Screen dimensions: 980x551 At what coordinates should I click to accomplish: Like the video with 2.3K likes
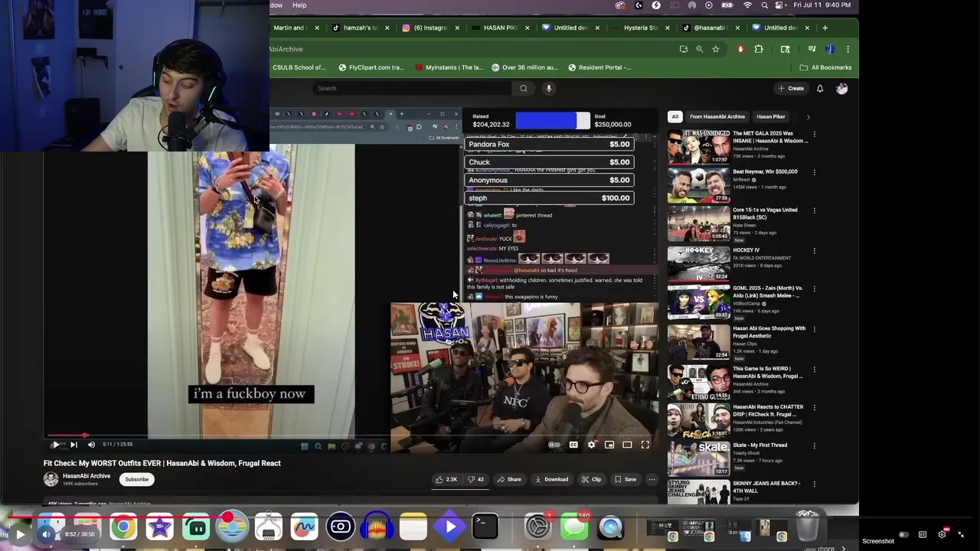446,479
